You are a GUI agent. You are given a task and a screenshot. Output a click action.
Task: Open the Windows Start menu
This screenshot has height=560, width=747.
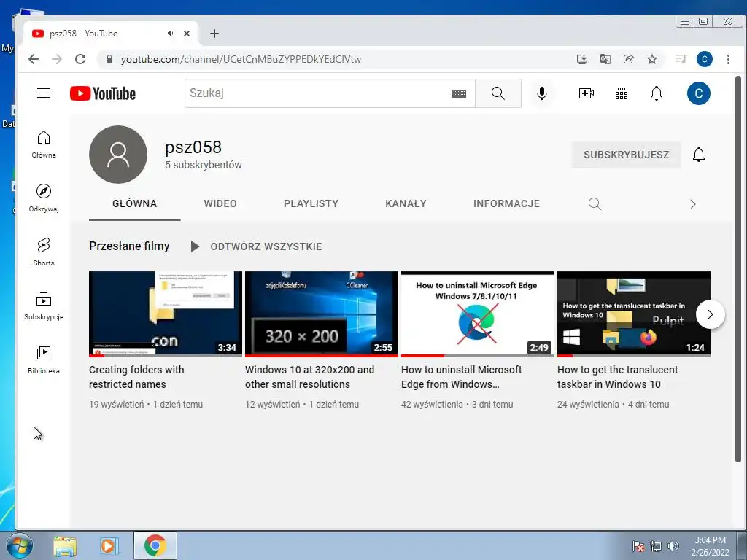(20, 545)
